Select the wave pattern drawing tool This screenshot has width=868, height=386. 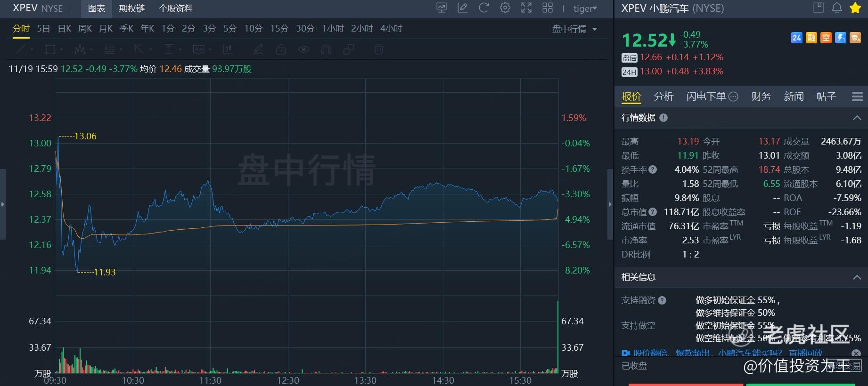tap(80, 49)
